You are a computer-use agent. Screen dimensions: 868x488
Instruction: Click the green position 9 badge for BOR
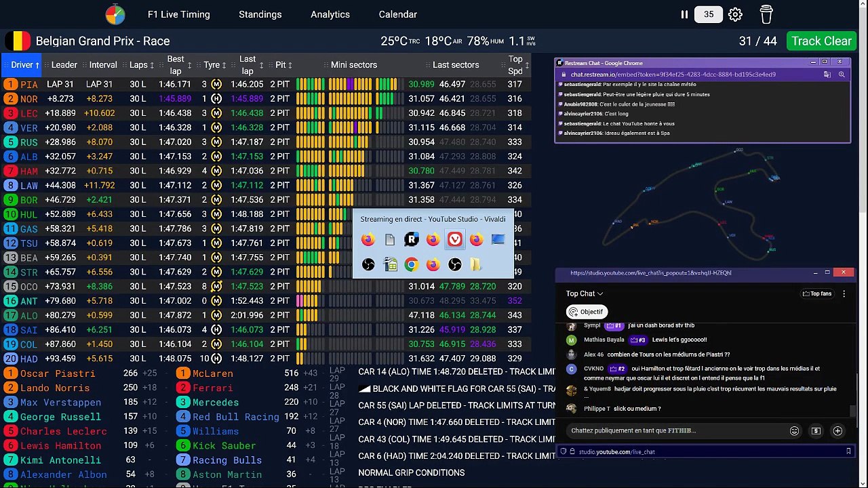pos(10,200)
